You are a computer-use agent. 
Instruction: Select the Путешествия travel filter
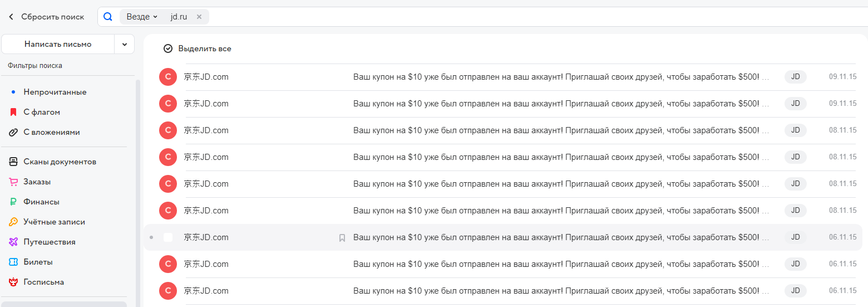[x=49, y=242]
